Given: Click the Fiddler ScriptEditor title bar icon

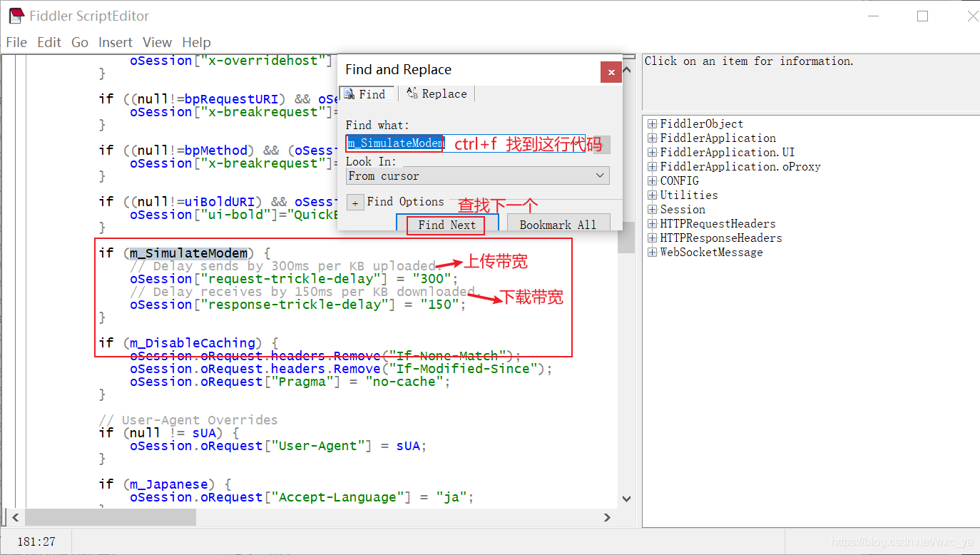Looking at the screenshot, I should [16, 16].
